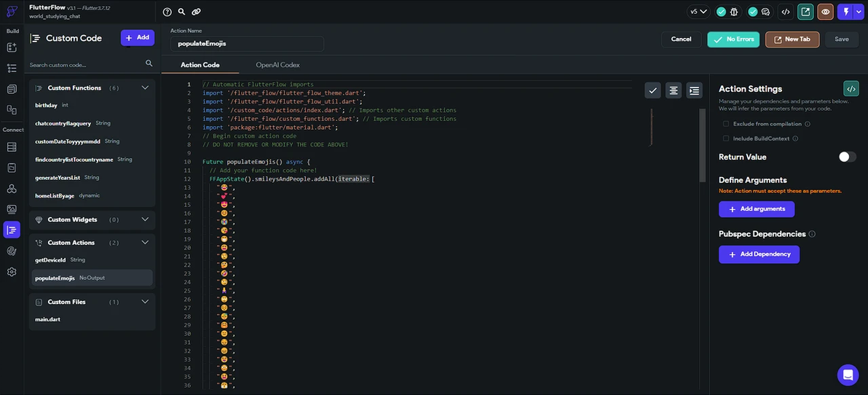Open the v5 version dropdown
Image resolution: width=868 pixels, height=395 pixels.
pyautogui.click(x=698, y=12)
